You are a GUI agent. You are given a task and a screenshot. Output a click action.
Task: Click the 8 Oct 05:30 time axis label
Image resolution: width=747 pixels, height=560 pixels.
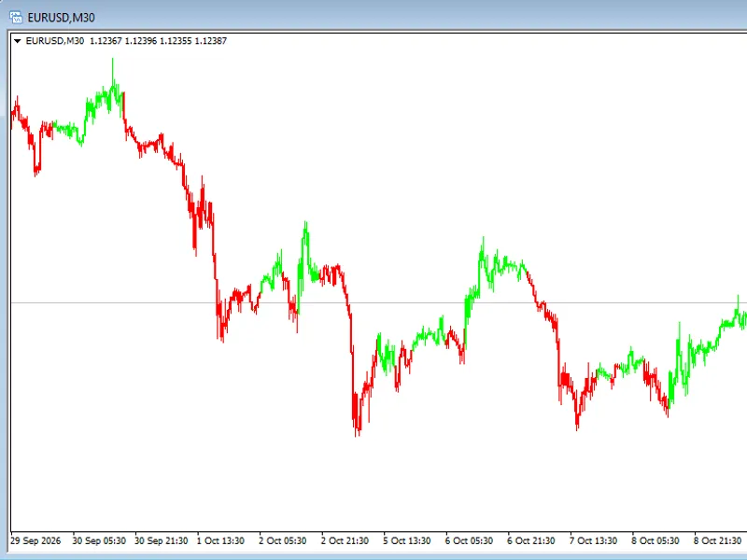pyautogui.click(x=655, y=541)
